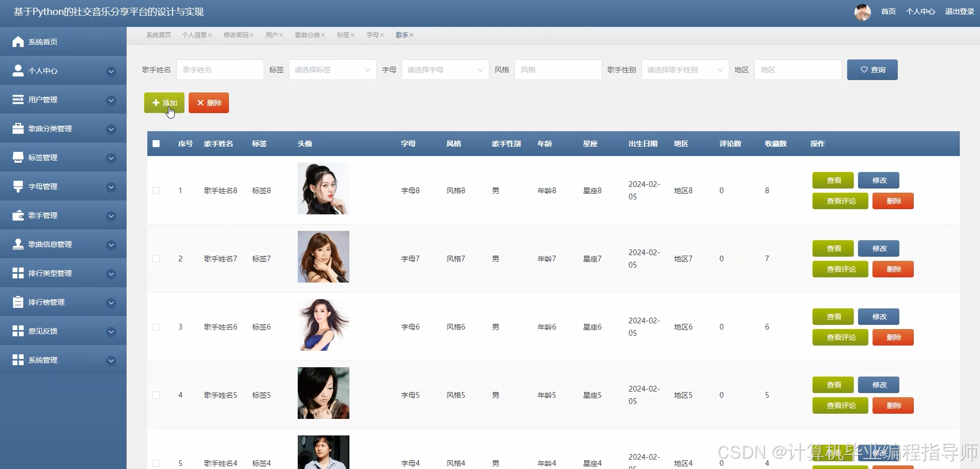
Task: Expand the 歌曲分类管理 menu chevron
Action: (111, 129)
